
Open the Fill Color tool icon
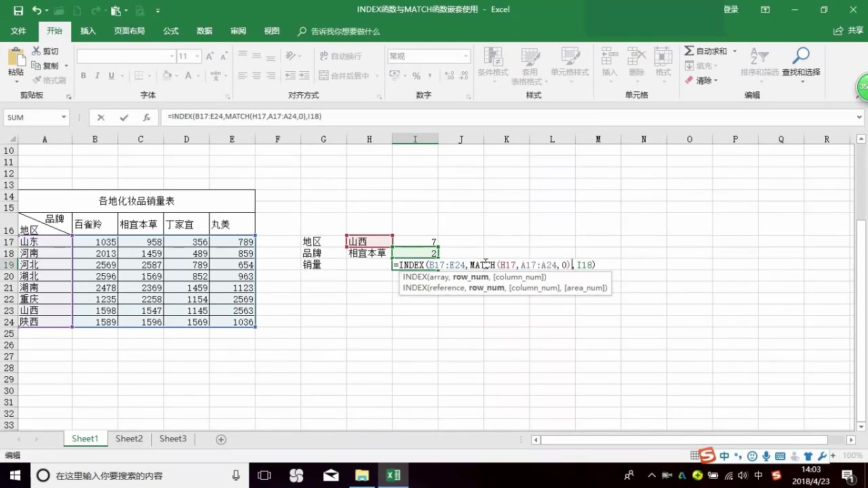click(x=167, y=75)
